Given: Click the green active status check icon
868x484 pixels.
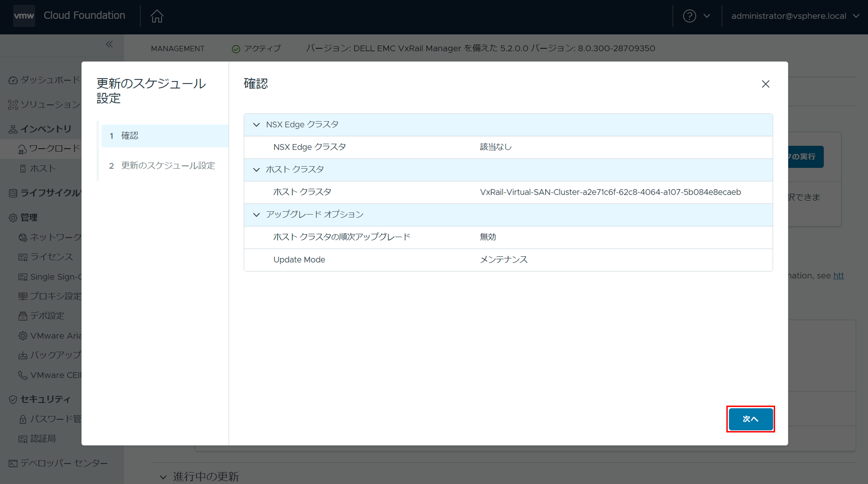Looking at the screenshot, I should tap(236, 49).
